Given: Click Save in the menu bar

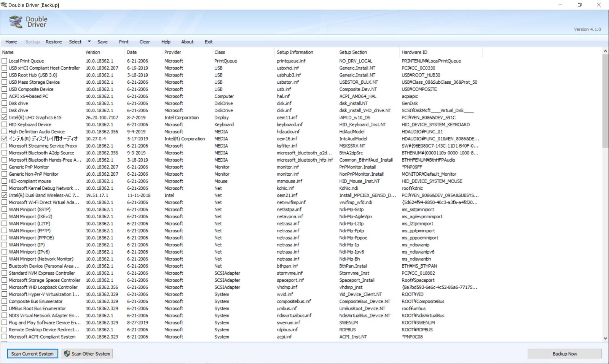Looking at the screenshot, I should [x=102, y=42].
